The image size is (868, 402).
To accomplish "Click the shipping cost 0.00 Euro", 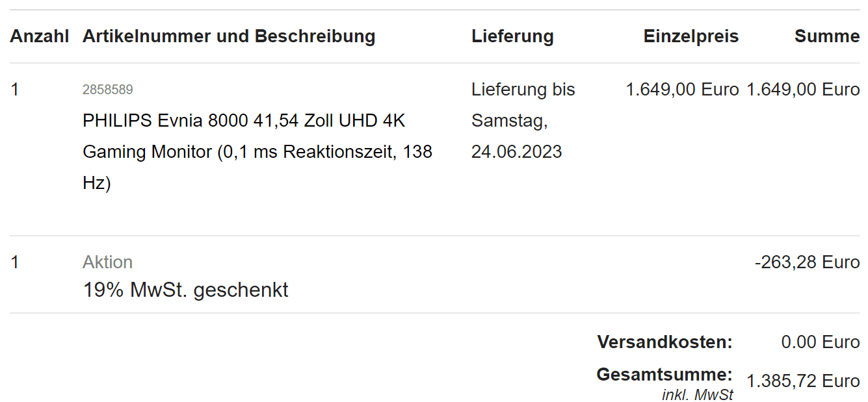I will coord(821,342).
